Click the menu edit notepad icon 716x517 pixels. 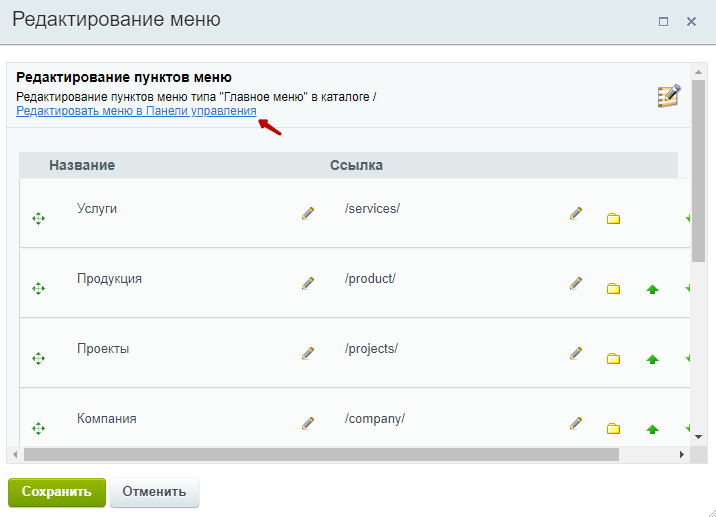[x=669, y=96]
